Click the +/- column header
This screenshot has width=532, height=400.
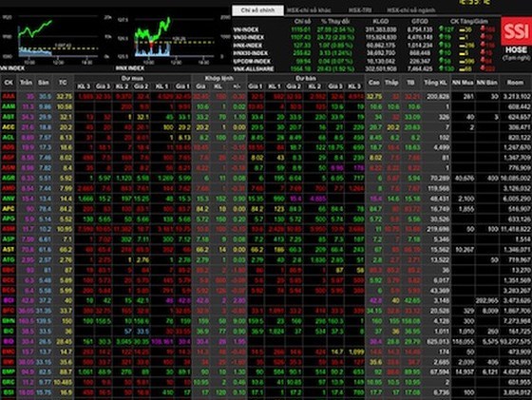[237, 86]
